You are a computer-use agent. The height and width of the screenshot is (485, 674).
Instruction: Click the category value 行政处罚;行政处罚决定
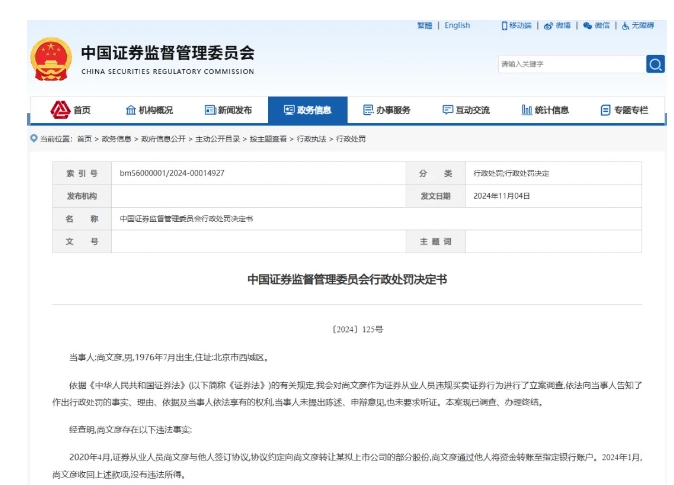(511, 173)
